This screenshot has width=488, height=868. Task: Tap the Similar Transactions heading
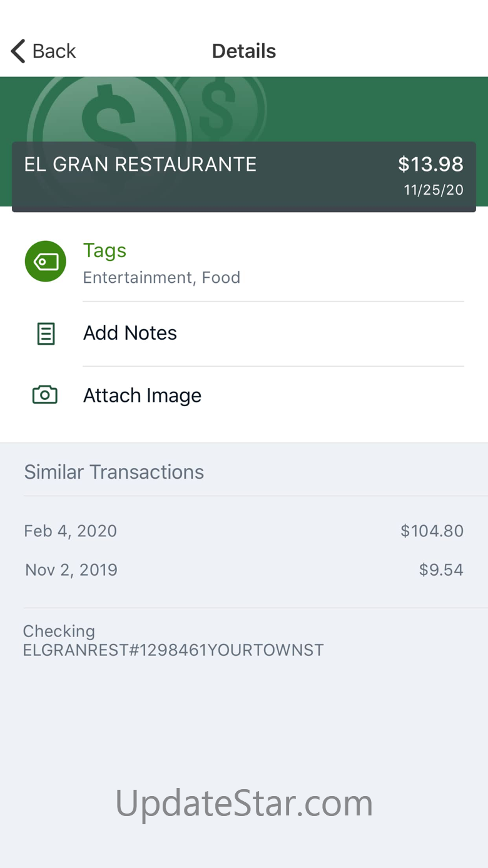tap(114, 472)
